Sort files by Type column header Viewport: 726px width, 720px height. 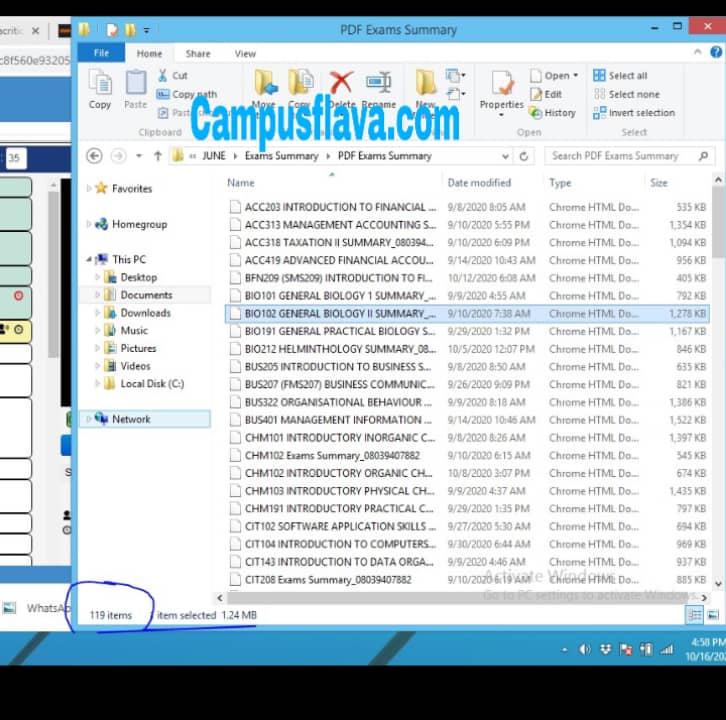(560, 183)
